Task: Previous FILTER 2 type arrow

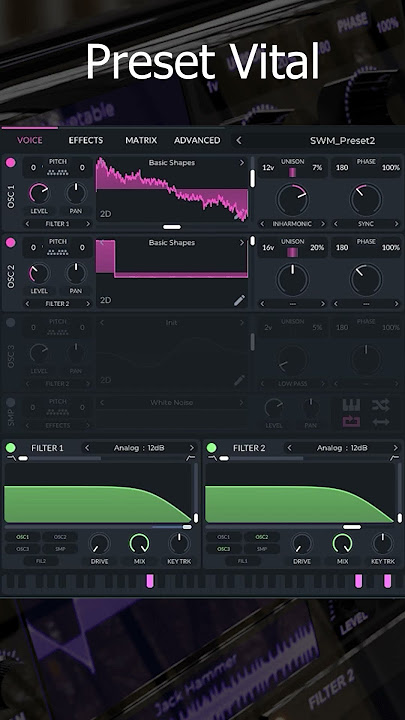Action: [x=289, y=448]
